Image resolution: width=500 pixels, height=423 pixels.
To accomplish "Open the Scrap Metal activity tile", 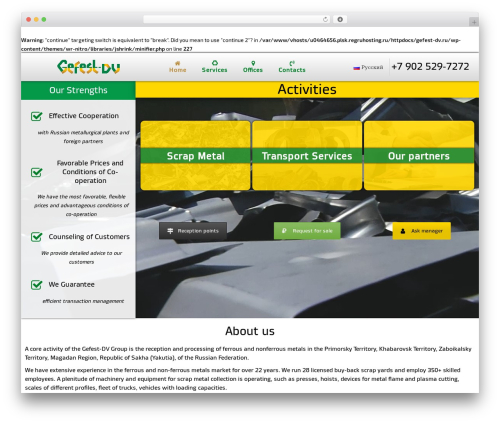I will 195,156.
